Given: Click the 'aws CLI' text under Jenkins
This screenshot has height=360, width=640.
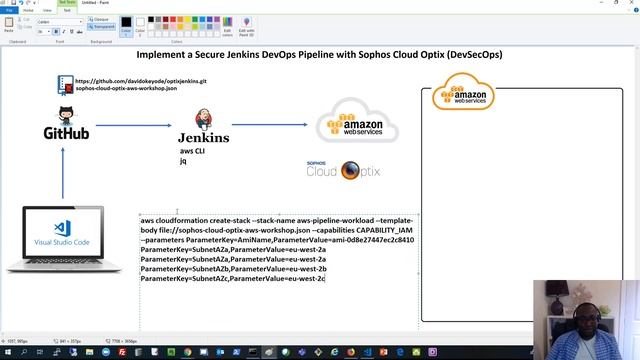Looking at the screenshot, I should point(192,151).
